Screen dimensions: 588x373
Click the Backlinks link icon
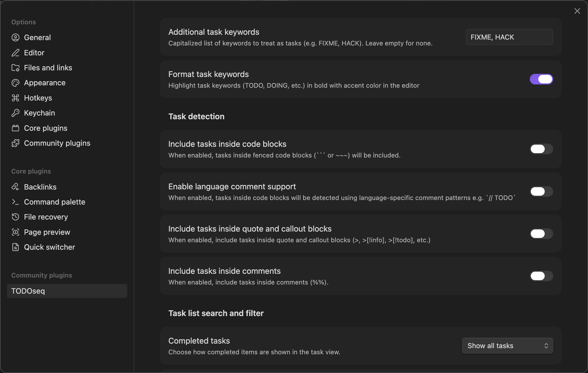click(16, 187)
